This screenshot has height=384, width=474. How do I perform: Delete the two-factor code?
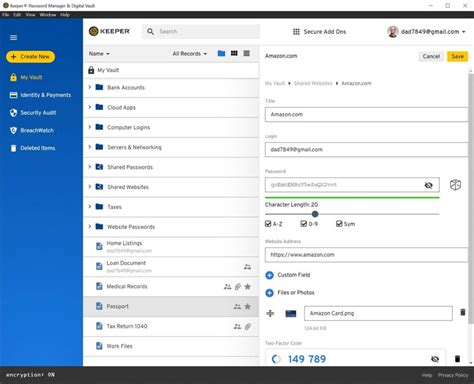point(457,359)
